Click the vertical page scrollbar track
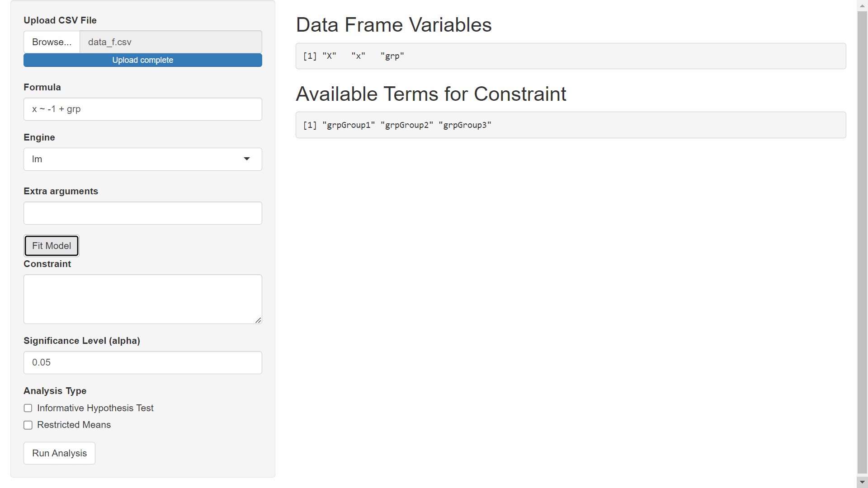Image resolution: width=868 pixels, height=488 pixels. point(862,244)
